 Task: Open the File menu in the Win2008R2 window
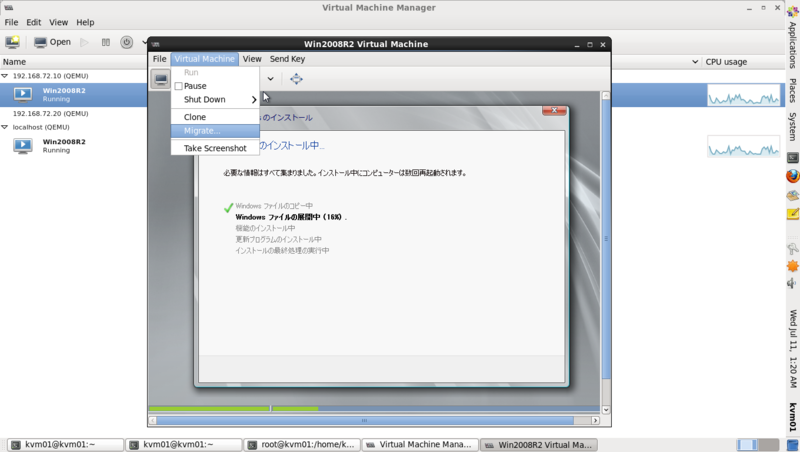160,59
